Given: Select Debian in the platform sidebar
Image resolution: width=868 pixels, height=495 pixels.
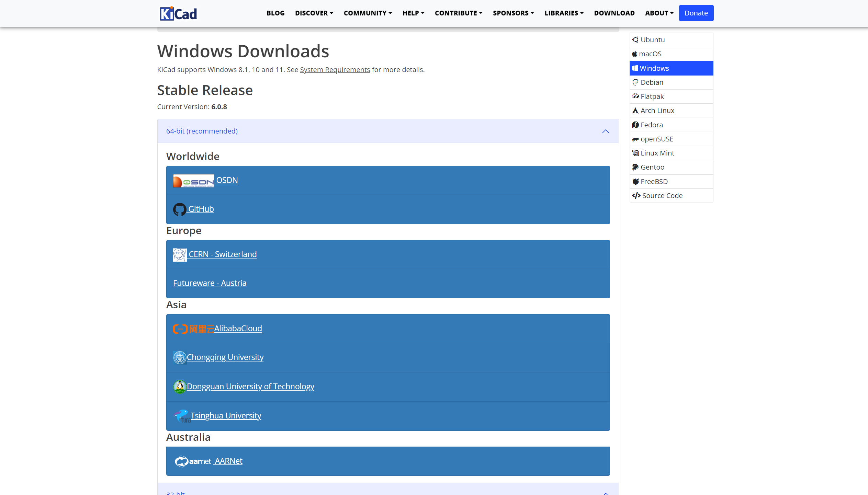Looking at the screenshot, I should click(671, 82).
